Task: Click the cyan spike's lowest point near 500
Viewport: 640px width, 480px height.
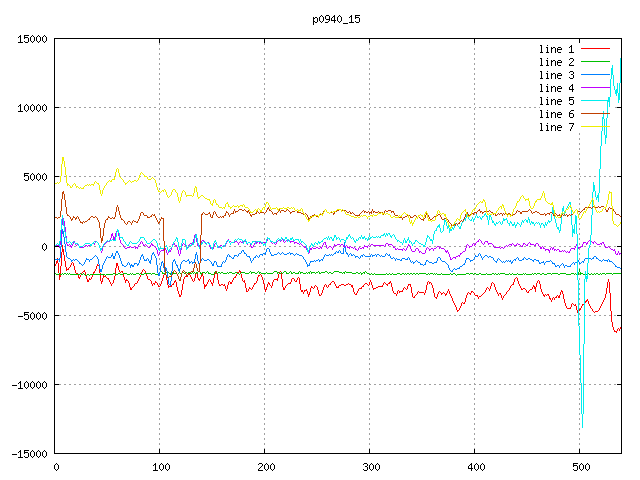Action: click(x=582, y=427)
